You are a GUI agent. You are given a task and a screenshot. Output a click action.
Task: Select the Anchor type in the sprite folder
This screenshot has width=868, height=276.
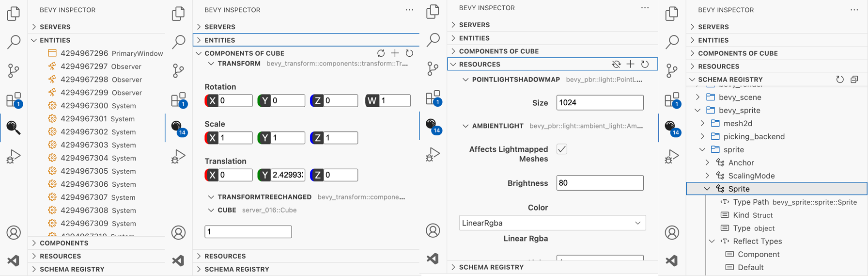click(741, 162)
